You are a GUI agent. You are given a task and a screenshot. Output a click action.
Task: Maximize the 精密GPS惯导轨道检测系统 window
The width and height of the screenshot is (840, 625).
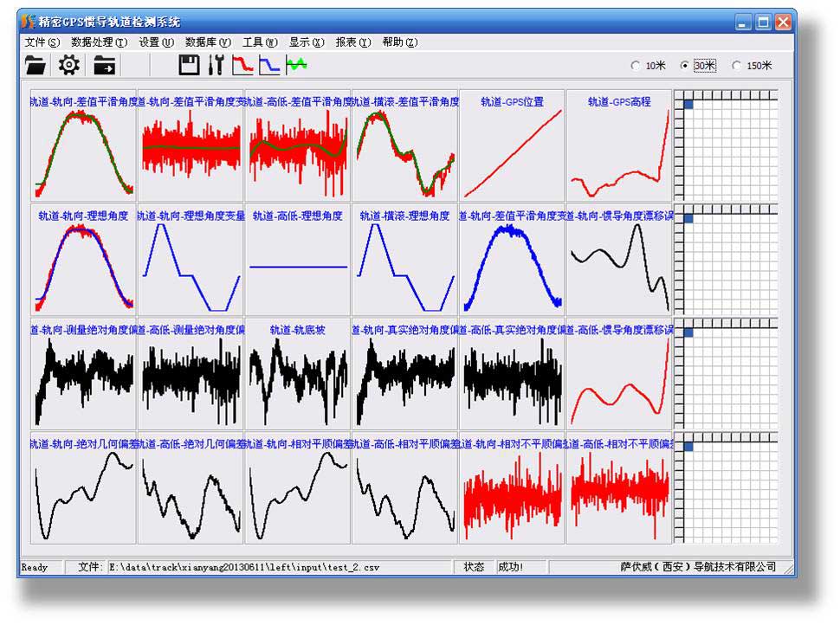(763, 22)
